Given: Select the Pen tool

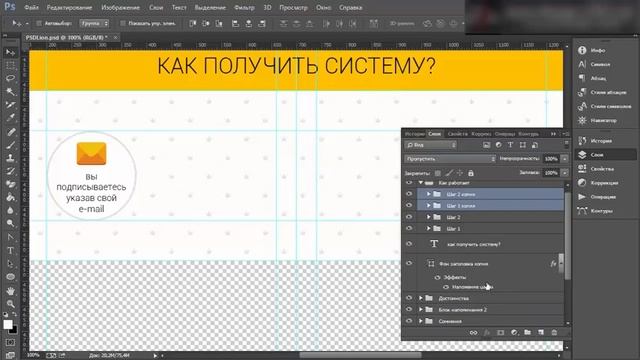Looking at the screenshot, I should [10, 237].
